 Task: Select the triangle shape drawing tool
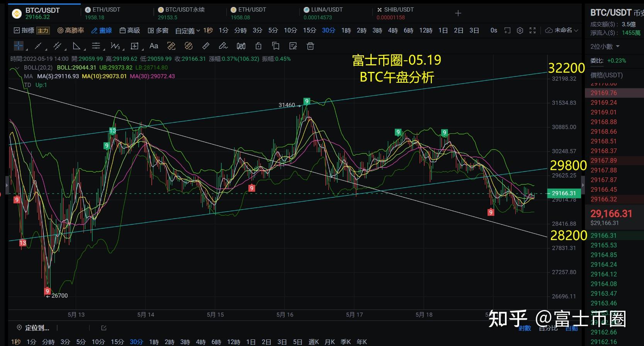(76, 46)
